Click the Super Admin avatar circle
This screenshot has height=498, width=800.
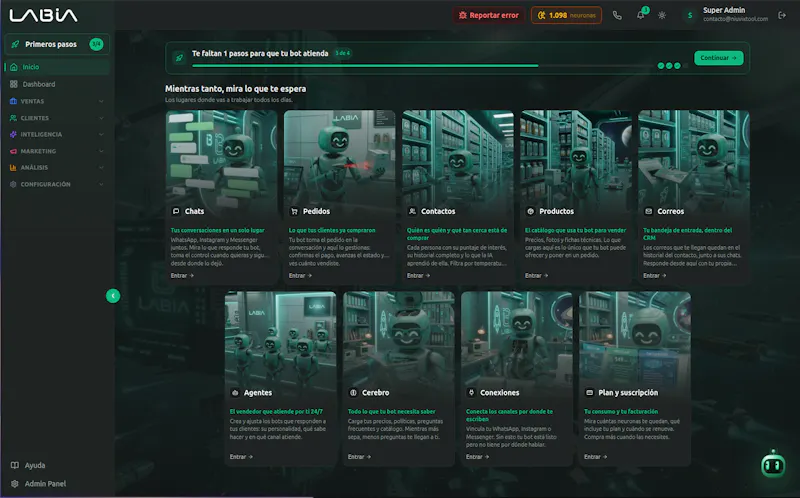click(x=690, y=15)
